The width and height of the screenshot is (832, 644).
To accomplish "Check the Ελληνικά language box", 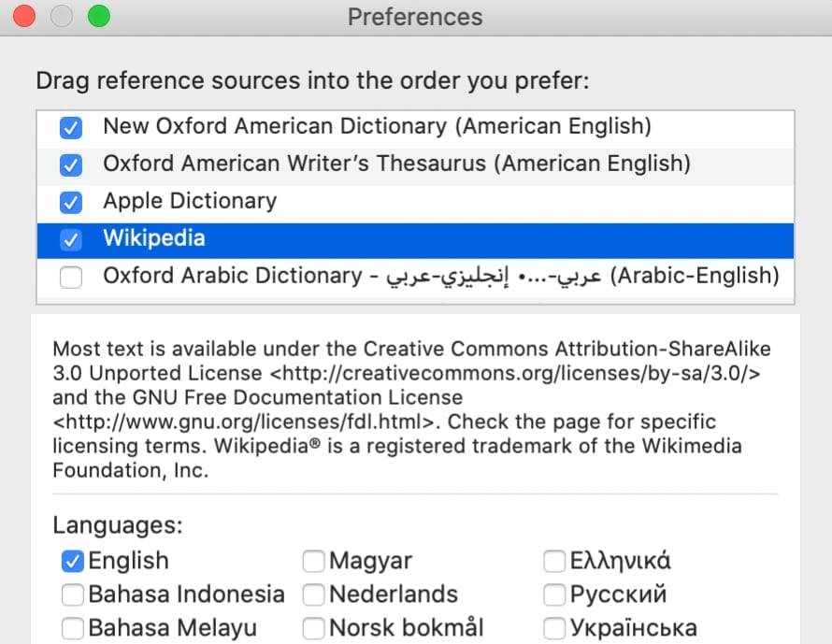I will (x=555, y=561).
